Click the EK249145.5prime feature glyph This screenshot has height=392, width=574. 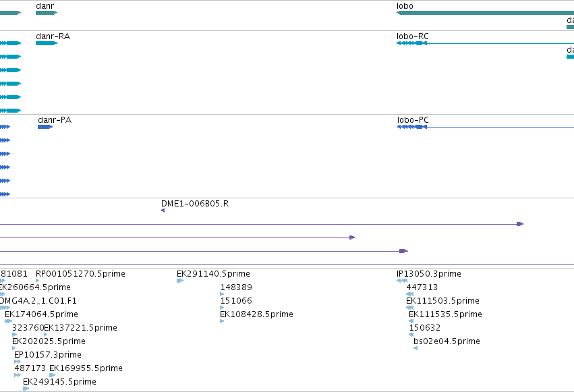coord(26,389)
